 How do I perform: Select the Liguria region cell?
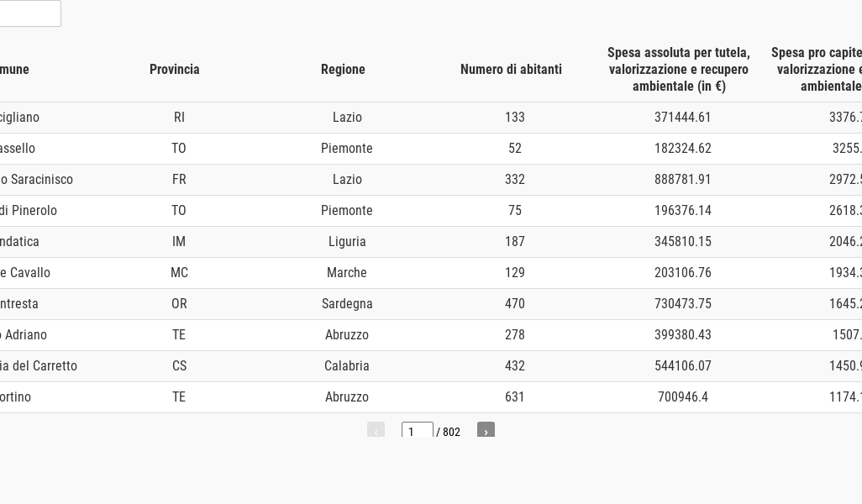pos(347,242)
